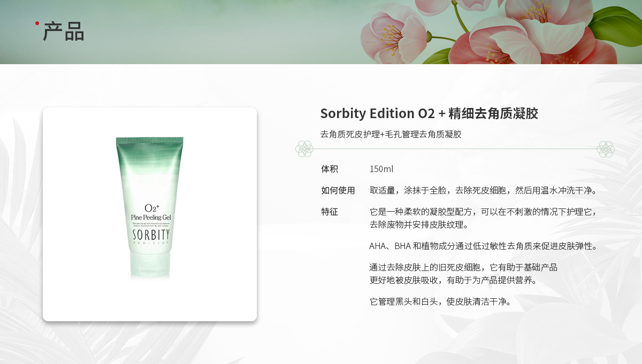The width and height of the screenshot is (642, 364).
Task: Click the SORBITY logo on the tube
Action: [x=151, y=235]
